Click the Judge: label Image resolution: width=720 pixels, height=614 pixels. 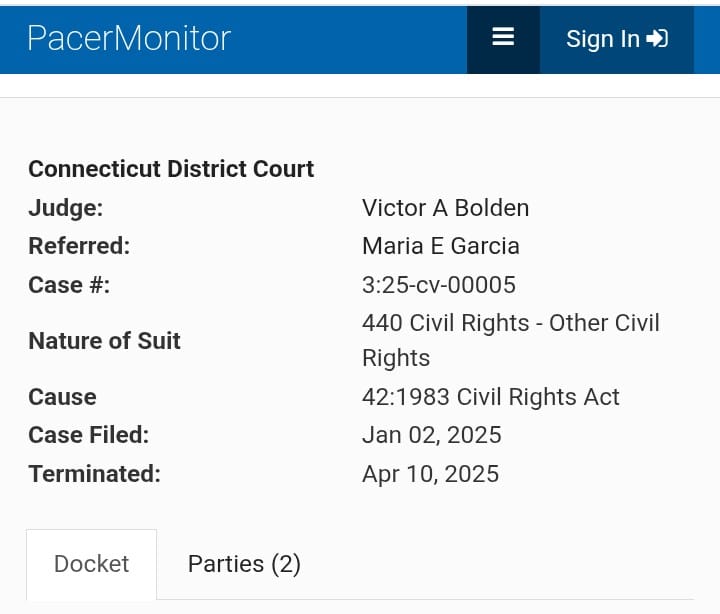click(x=66, y=208)
